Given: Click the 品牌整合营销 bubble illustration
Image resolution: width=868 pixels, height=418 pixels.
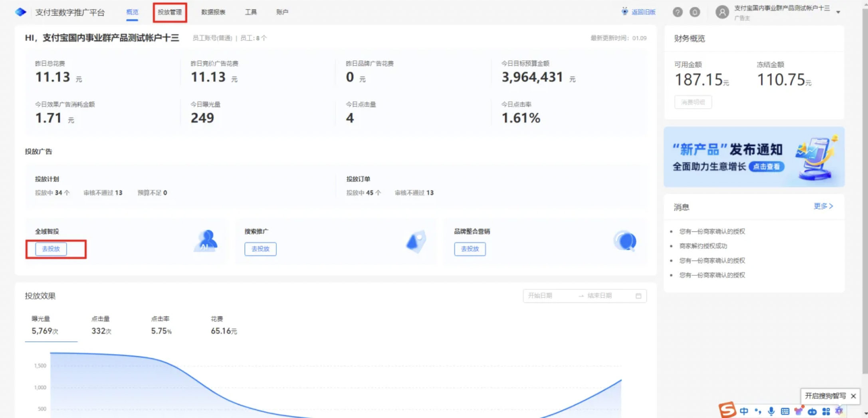Looking at the screenshot, I should [625, 241].
